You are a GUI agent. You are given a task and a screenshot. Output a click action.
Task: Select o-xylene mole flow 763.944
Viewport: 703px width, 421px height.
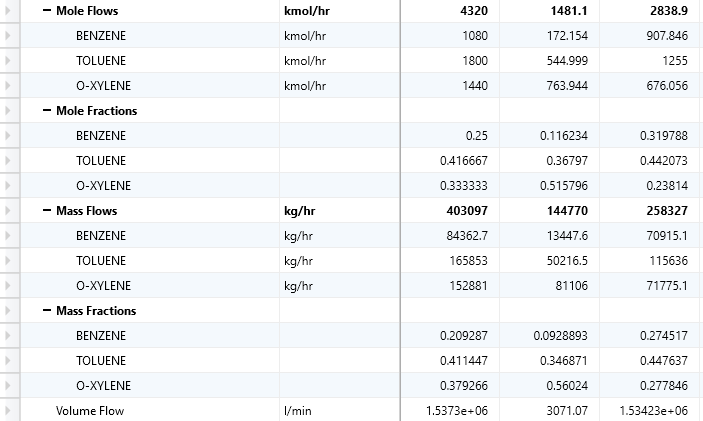(567, 86)
